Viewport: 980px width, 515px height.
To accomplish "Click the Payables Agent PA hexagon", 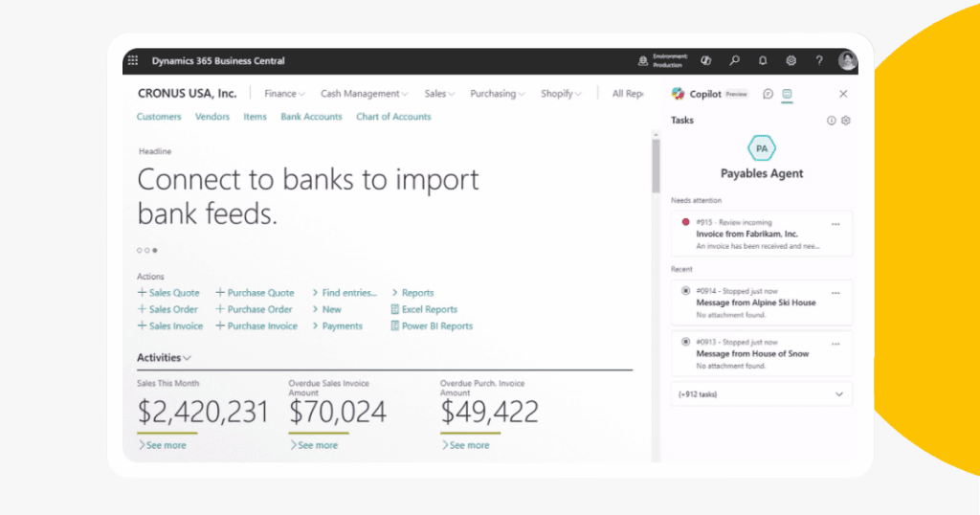I will pos(762,148).
